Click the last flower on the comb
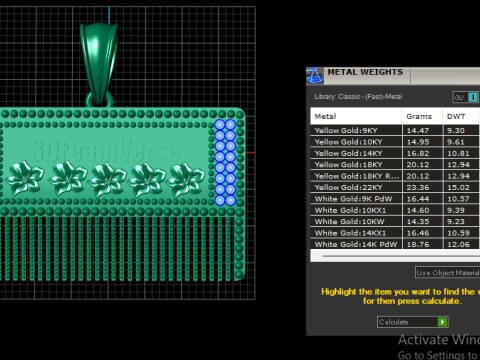The width and height of the screenshot is (480, 360). coord(185,179)
